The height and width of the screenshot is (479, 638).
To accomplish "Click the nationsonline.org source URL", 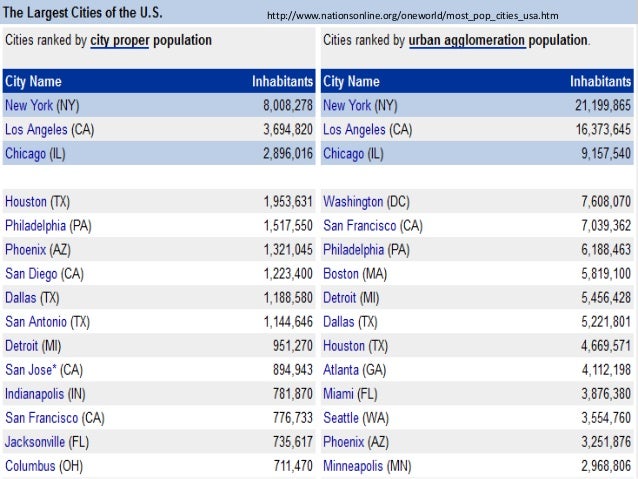I will coord(413,16).
